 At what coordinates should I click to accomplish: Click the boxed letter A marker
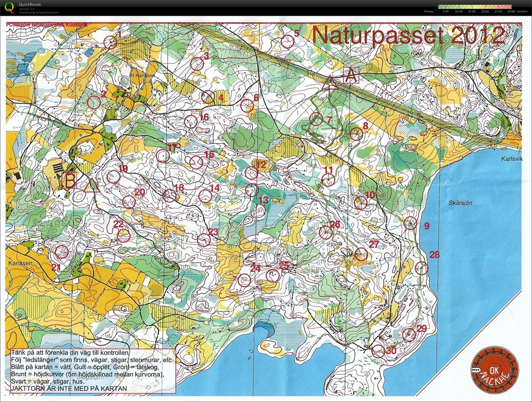pos(351,75)
